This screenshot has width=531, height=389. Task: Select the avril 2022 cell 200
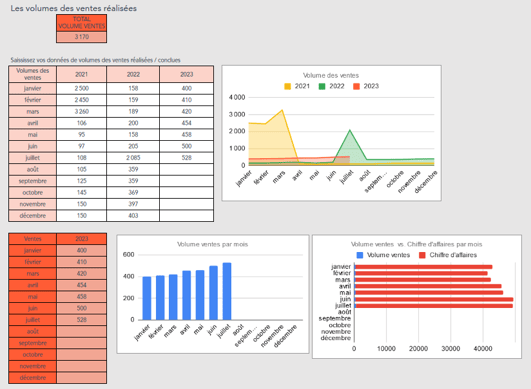coord(133,123)
